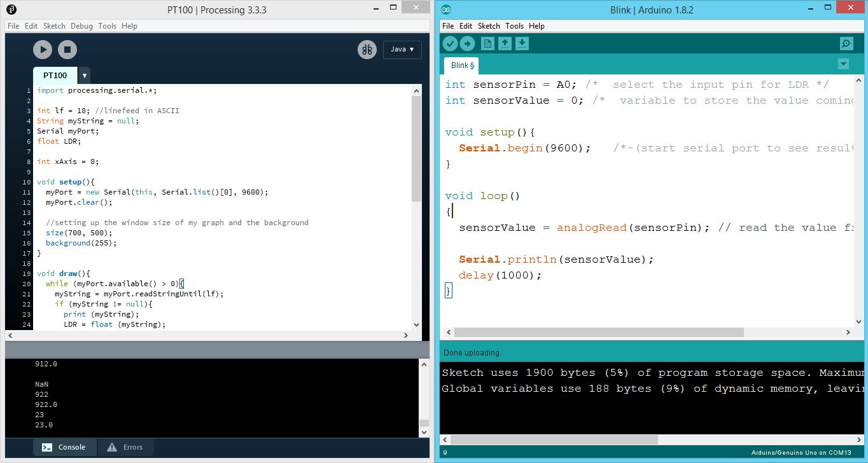This screenshot has height=463, width=868.
Task: Open Processing Debug menu
Action: tap(81, 26)
